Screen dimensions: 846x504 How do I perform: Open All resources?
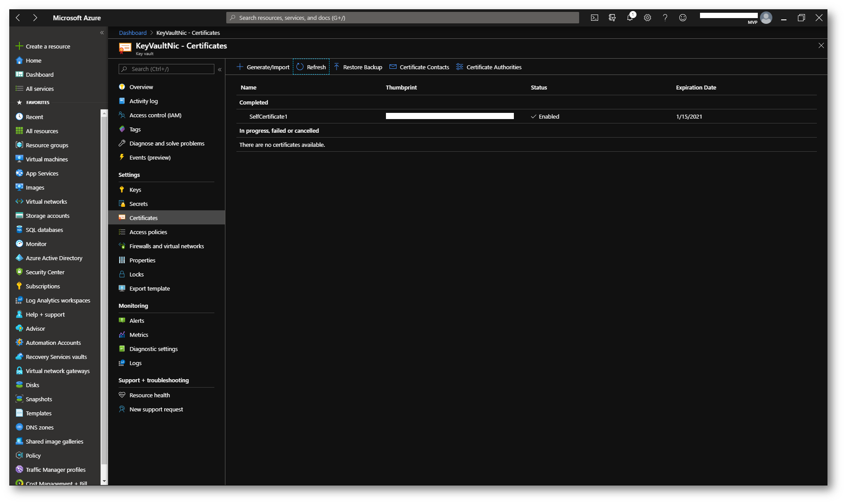37,131
